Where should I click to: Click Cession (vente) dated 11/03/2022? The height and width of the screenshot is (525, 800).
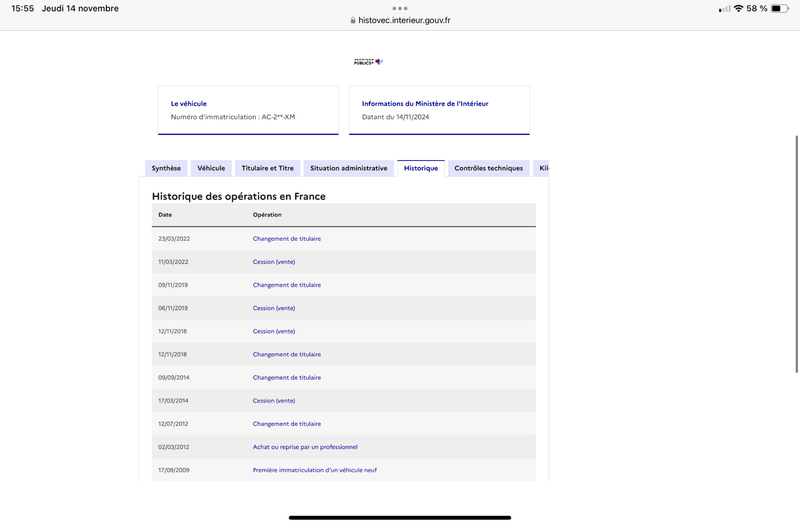274,262
